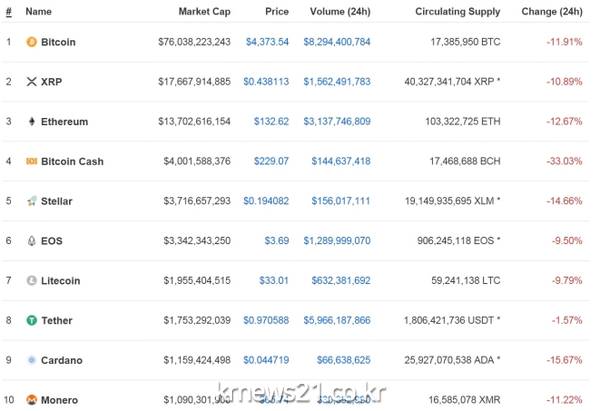Click the Bitcoin Cash logo icon
Viewport: 600px width, 411px height.
pos(32,161)
